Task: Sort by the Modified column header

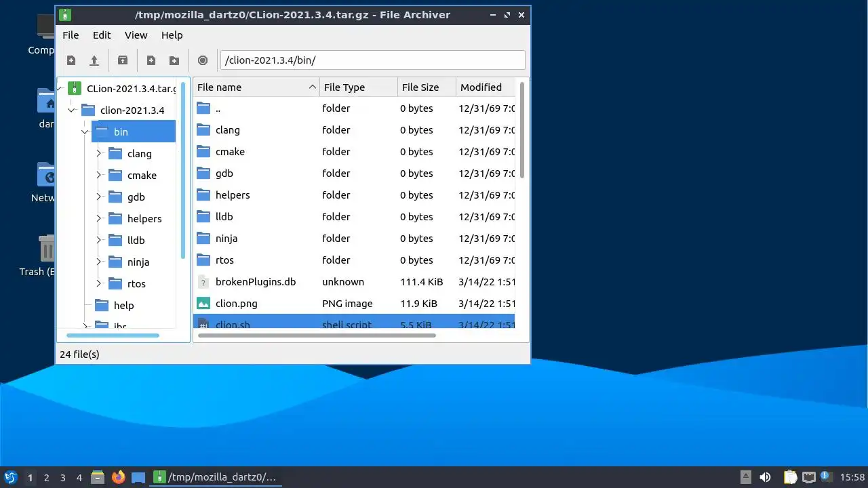Action: pyautogui.click(x=486, y=87)
